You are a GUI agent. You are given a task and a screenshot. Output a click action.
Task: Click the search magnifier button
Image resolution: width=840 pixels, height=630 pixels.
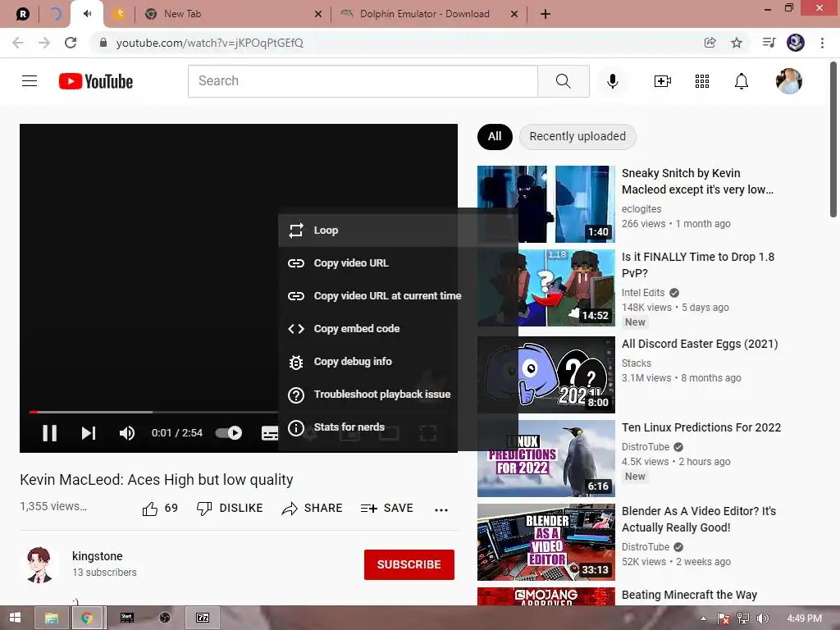[563, 81]
